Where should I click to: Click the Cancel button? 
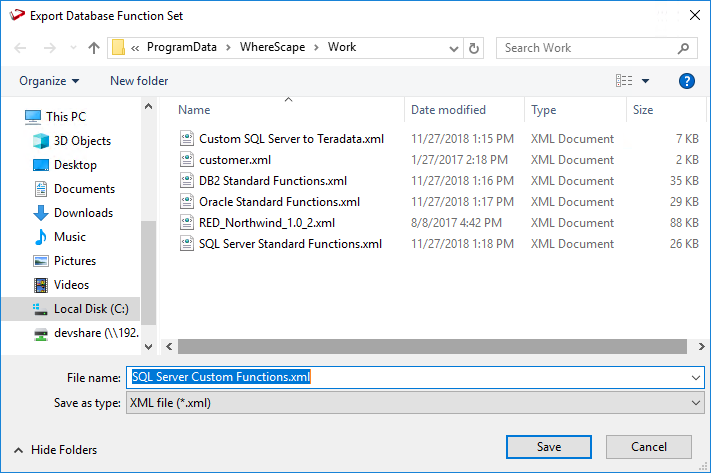tap(649, 447)
